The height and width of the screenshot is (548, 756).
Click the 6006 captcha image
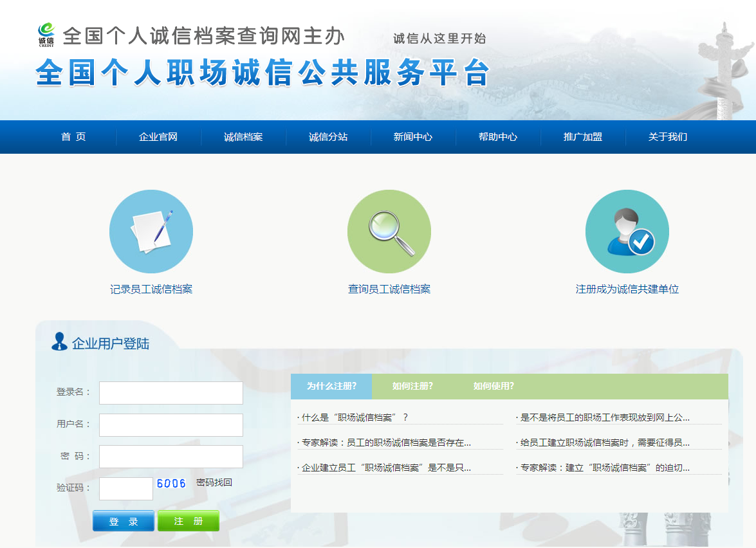(171, 484)
